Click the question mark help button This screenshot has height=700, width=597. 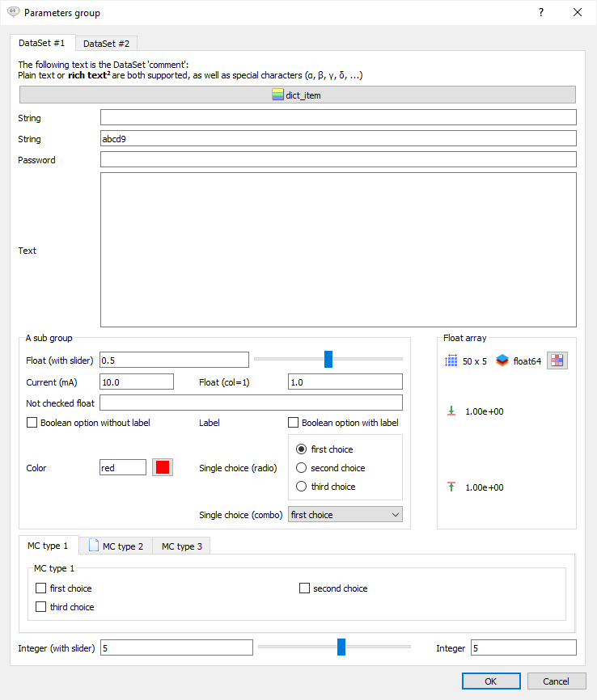(541, 12)
